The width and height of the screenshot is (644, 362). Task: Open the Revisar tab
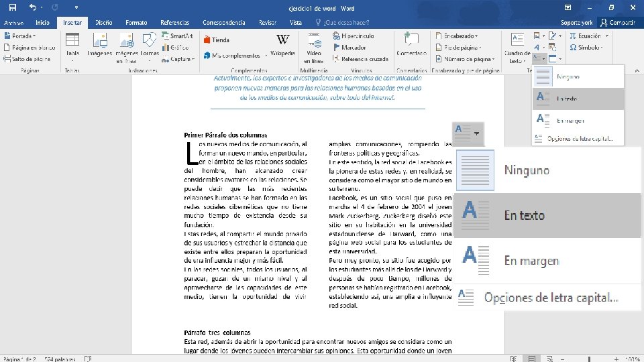268,23
